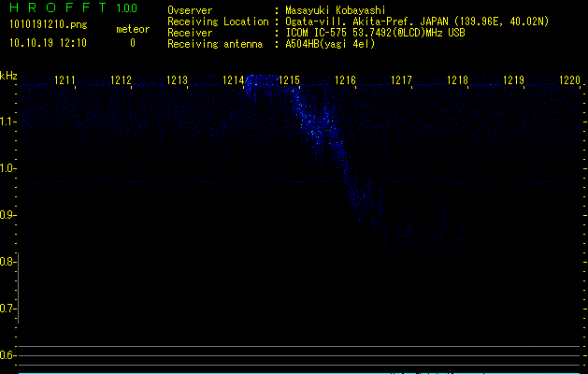Viewport: 588px width, 374px height.
Task: Click the 0.7 kHz frequency tick label
Action: 7,309
